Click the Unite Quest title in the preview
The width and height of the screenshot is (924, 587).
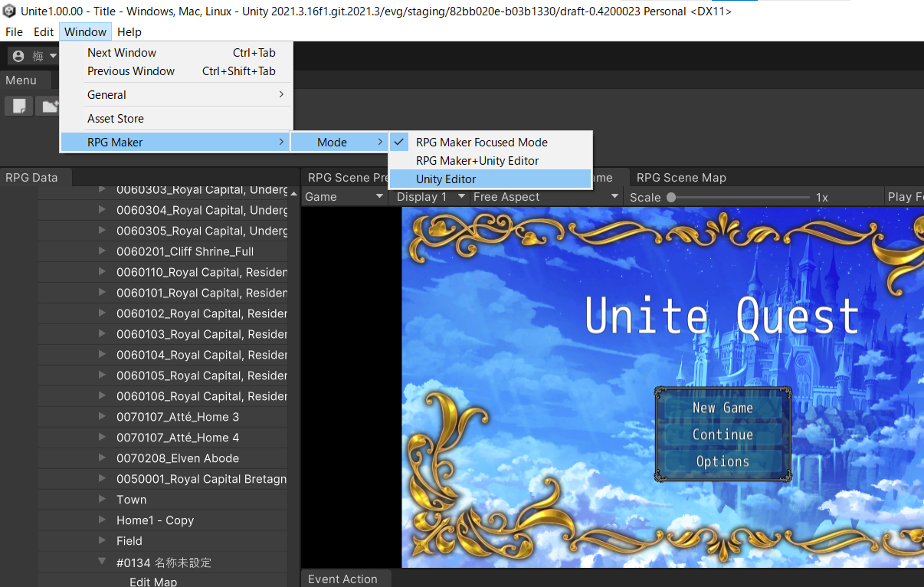tap(721, 316)
